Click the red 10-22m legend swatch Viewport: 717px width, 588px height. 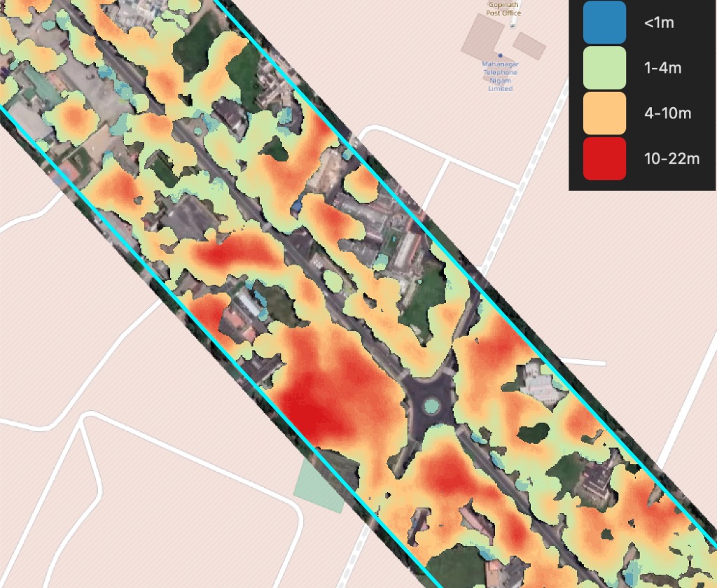point(604,159)
